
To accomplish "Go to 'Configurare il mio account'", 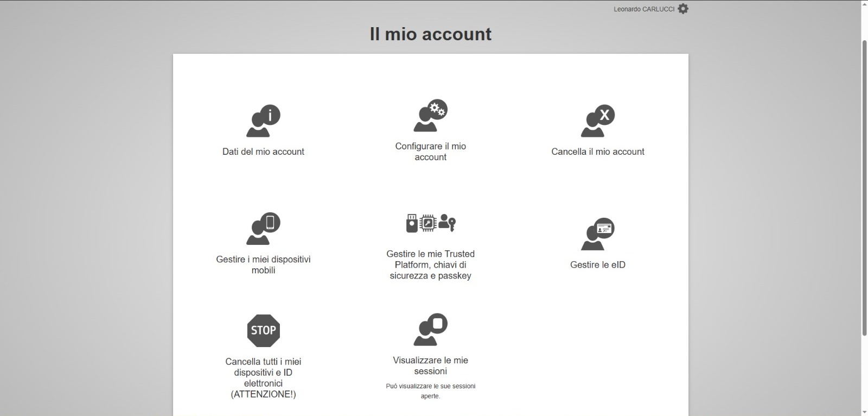I will [431, 152].
